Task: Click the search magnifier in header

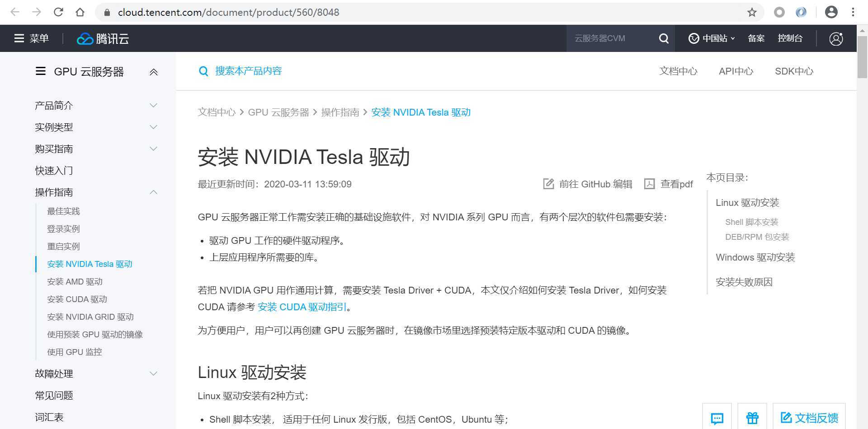Action: [x=663, y=38]
